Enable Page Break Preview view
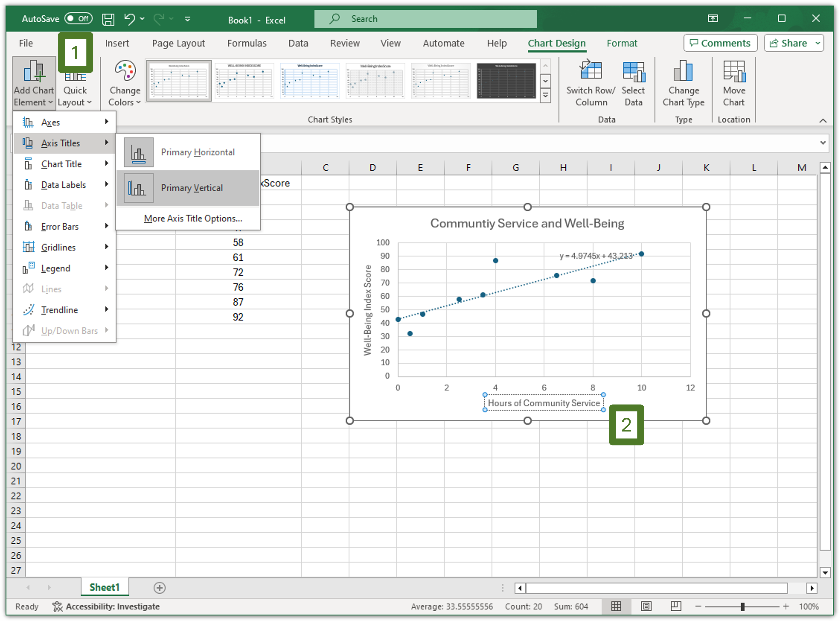This screenshot has height=621, width=840. (x=675, y=606)
